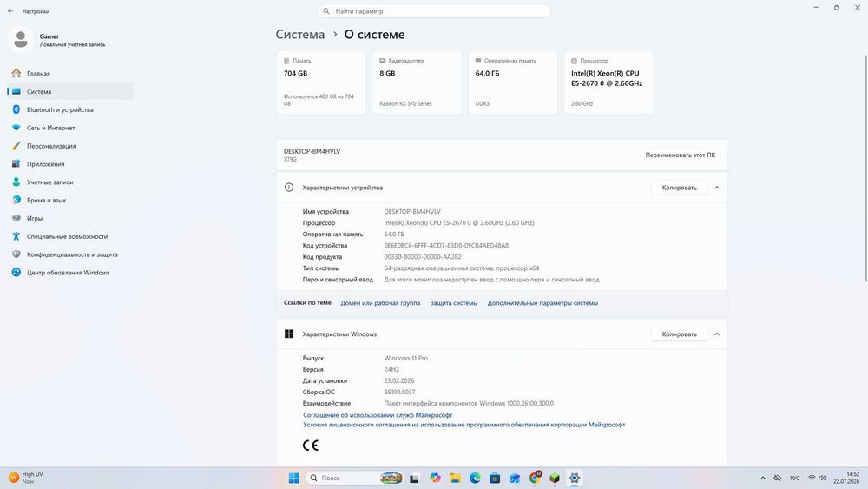Open Microsoft Edge from taskbar
Image resolution: width=868 pixels, height=489 pixels.
pyautogui.click(x=475, y=478)
